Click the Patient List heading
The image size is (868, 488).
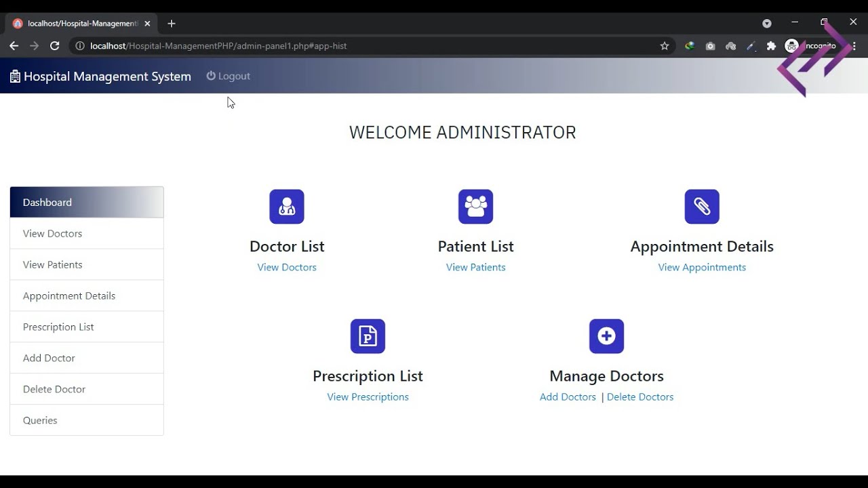[475, 246]
